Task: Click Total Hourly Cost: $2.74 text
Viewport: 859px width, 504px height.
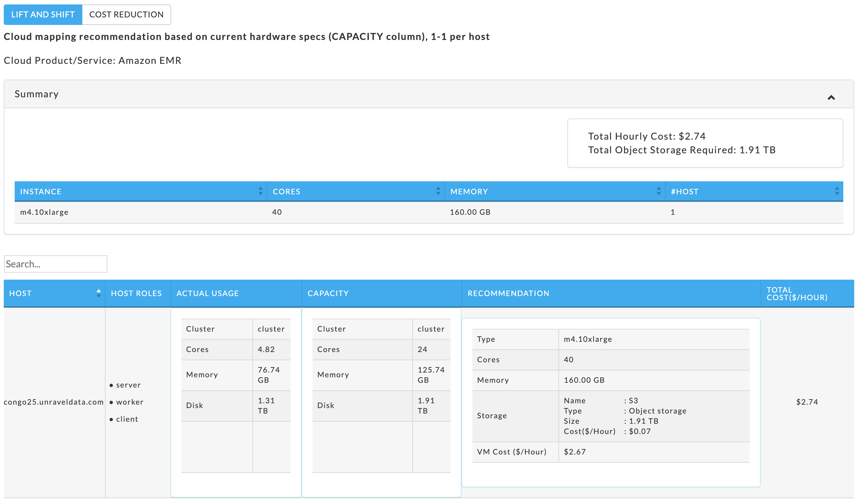Action: [647, 136]
